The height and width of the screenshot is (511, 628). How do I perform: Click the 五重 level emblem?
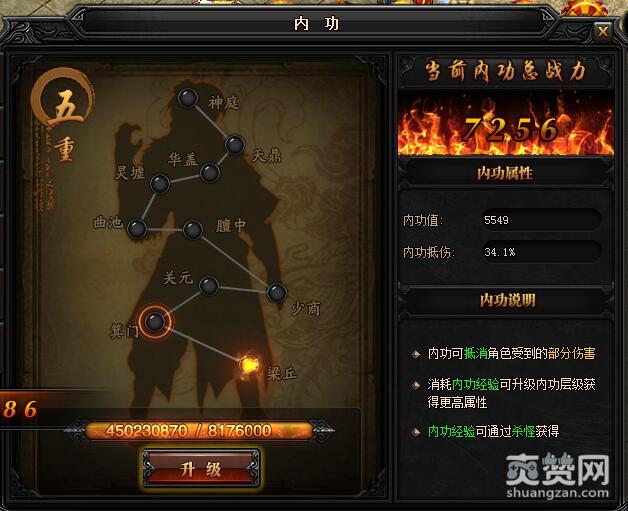click(63, 116)
